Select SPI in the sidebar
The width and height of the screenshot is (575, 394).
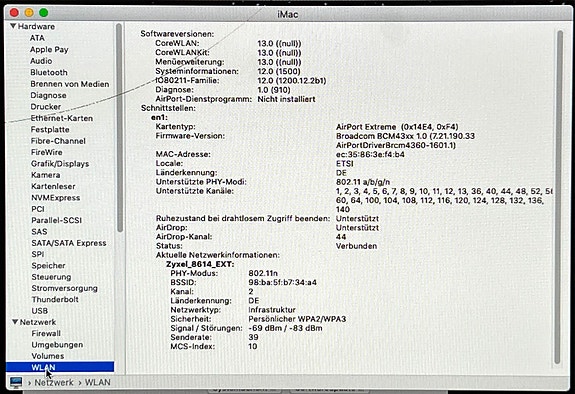pos(38,254)
